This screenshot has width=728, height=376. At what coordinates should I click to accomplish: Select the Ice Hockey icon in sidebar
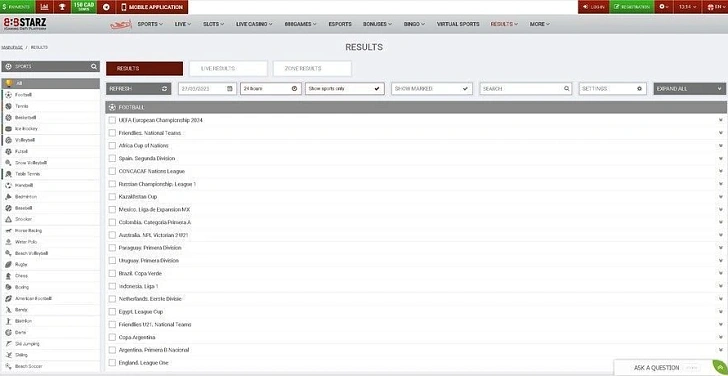click(x=8, y=129)
